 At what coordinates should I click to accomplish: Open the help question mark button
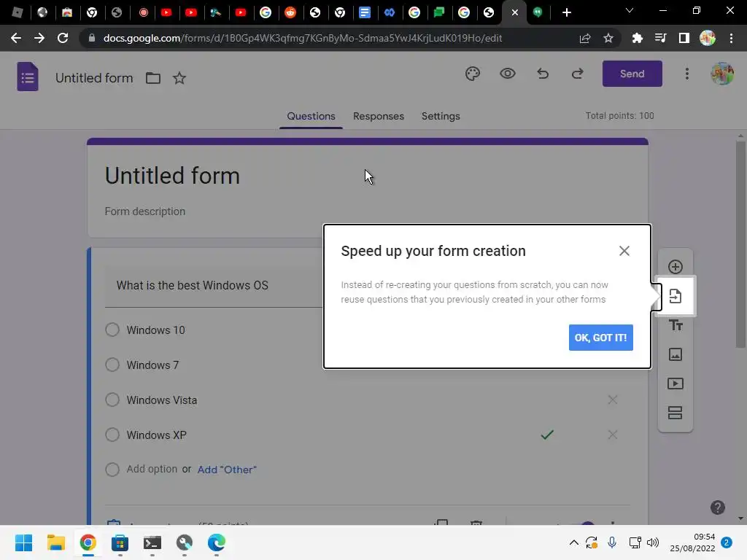point(718,507)
